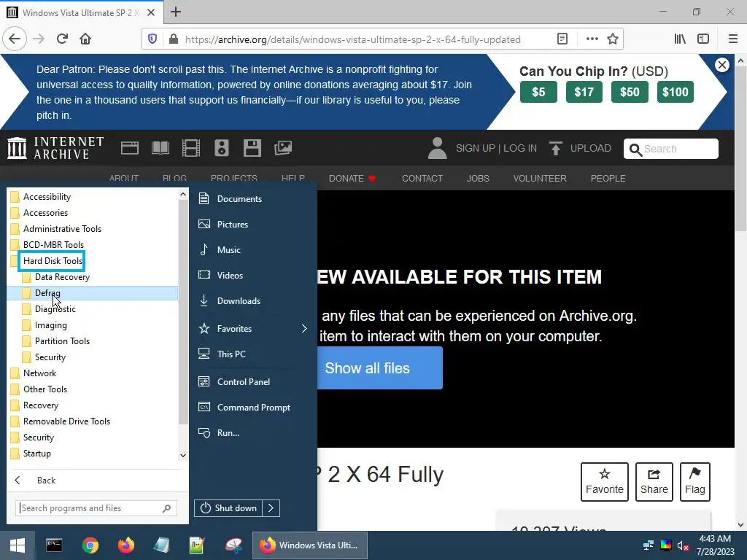Bookmark this page with the star icon

(613, 39)
